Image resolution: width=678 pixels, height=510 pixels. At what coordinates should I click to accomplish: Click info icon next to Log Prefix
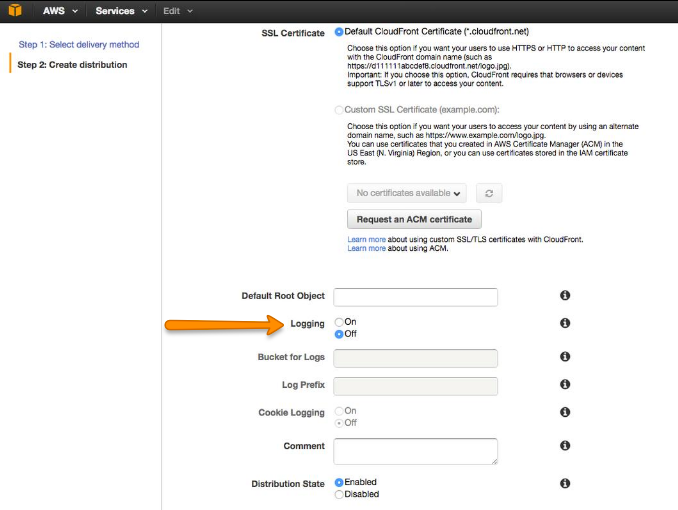coord(565,384)
